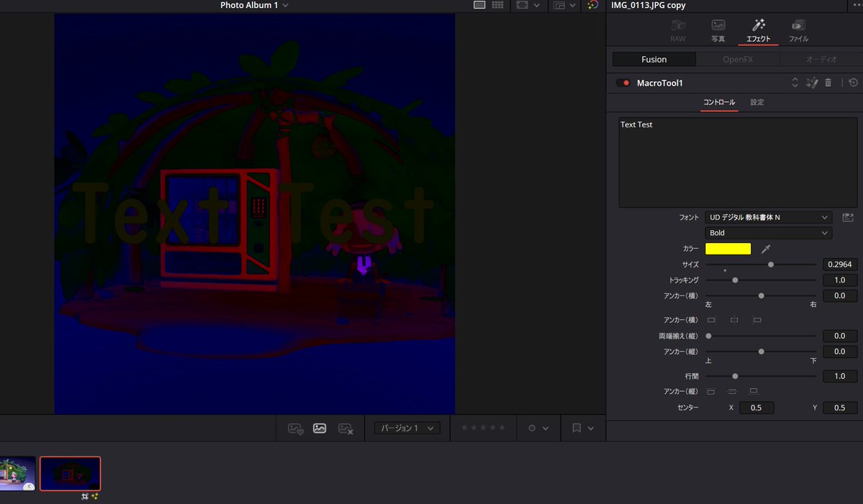The width and height of the screenshot is (863, 504).
Task: Open the three-dot options menu top right
Action: point(857,5)
